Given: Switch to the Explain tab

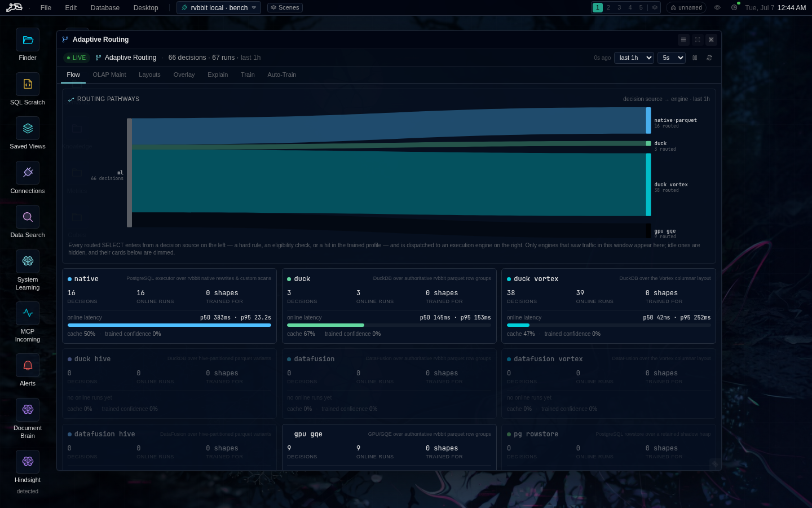Looking at the screenshot, I should coord(218,75).
